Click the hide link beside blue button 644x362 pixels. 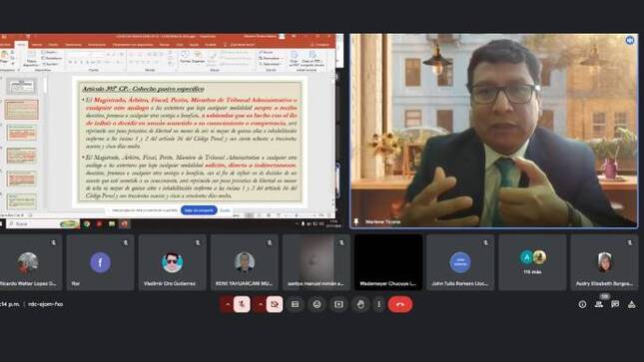[225, 210]
